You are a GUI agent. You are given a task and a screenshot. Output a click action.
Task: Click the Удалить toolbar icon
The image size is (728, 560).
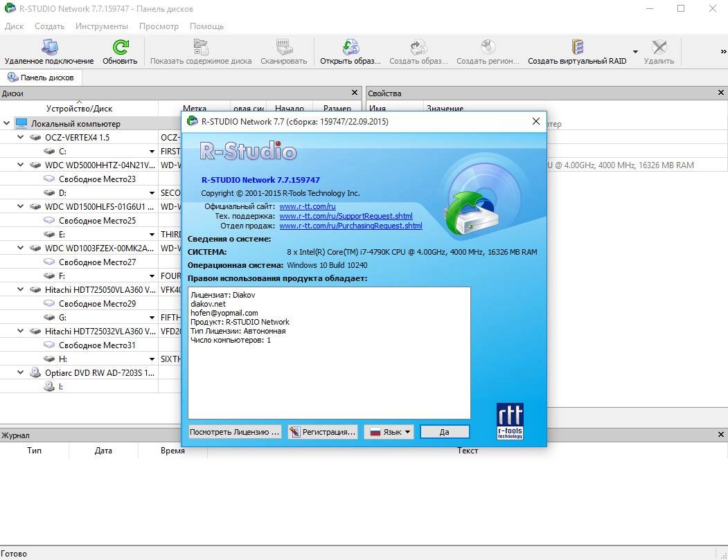pos(659,47)
